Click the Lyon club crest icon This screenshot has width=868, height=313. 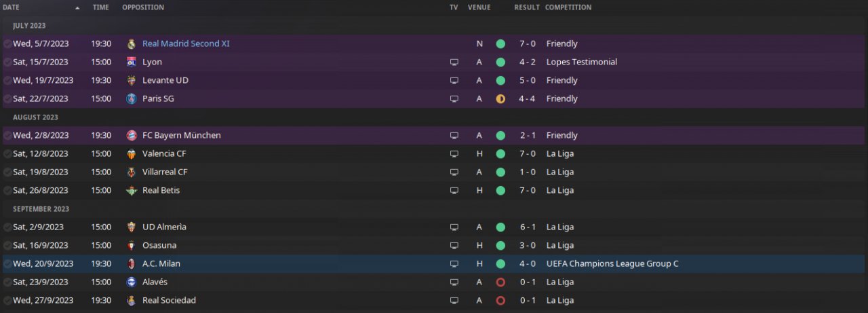point(132,62)
